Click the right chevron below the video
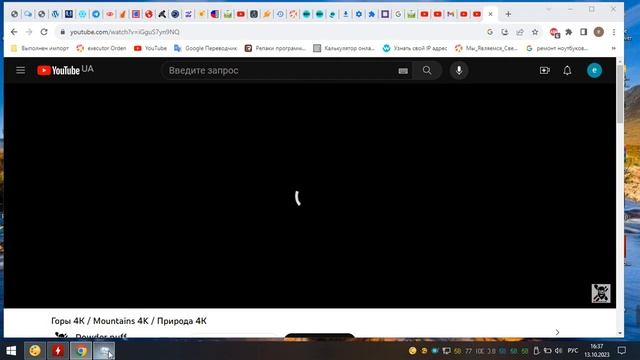The height and width of the screenshot is (360, 640). pyautogui.click(x=557, y=332)
